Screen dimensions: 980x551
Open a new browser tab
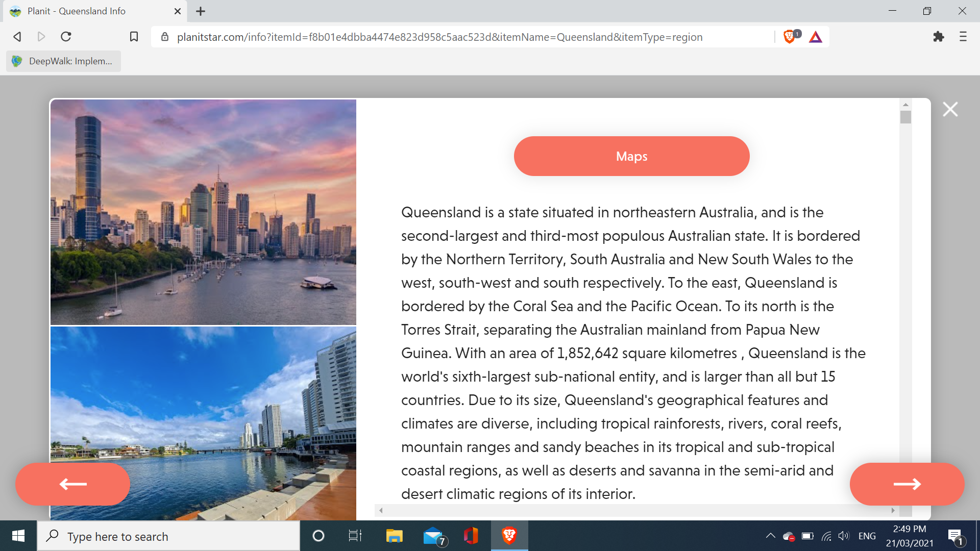[x=201, y=11]
